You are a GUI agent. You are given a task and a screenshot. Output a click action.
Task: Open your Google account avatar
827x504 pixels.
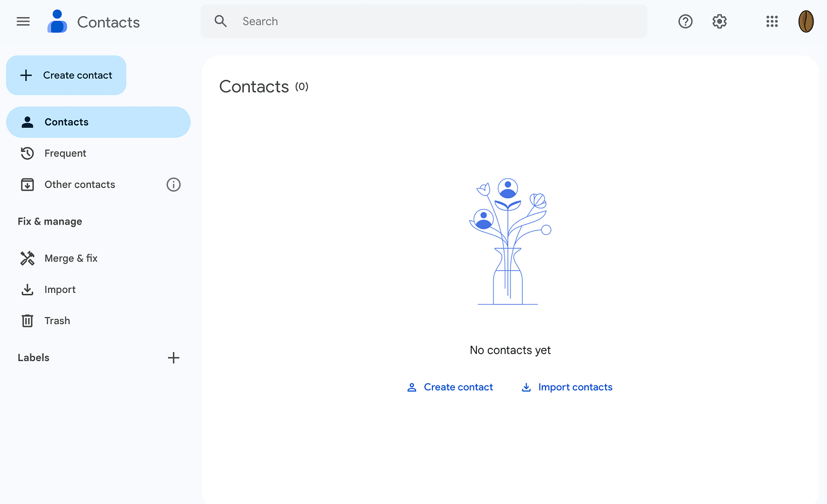(x=805, y=22)
